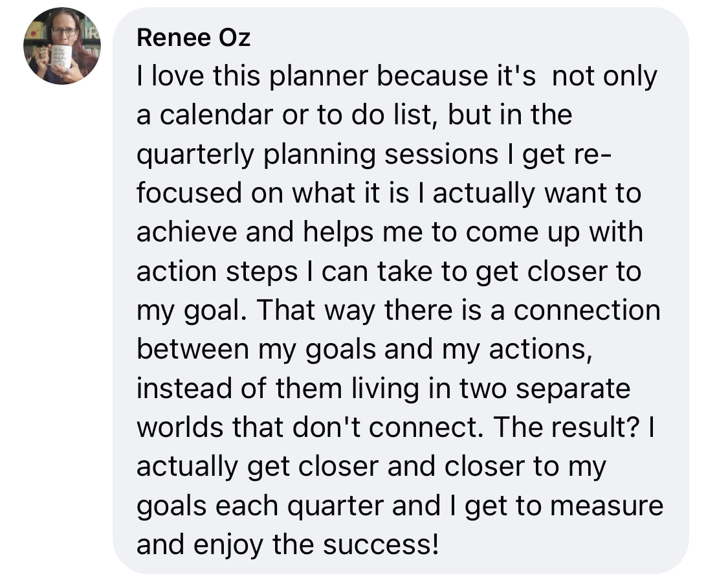Click the word "connection" in the comment
728x580 pixels.
click(587, 309)
